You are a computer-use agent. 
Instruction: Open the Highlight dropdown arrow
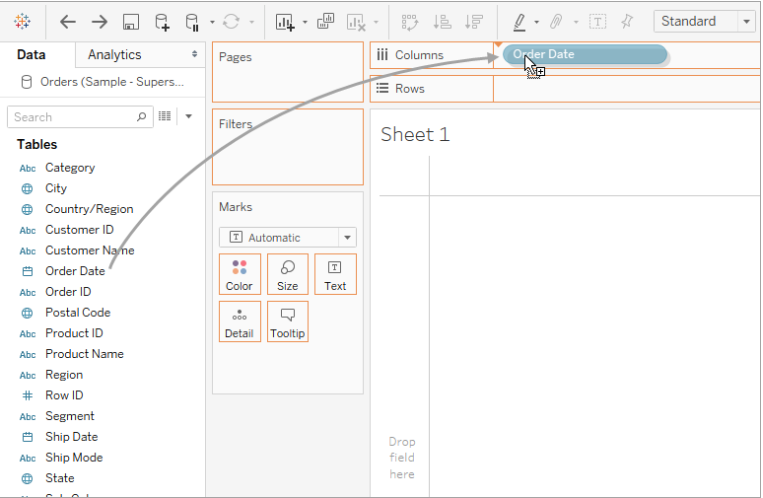(x=537, y=22)
